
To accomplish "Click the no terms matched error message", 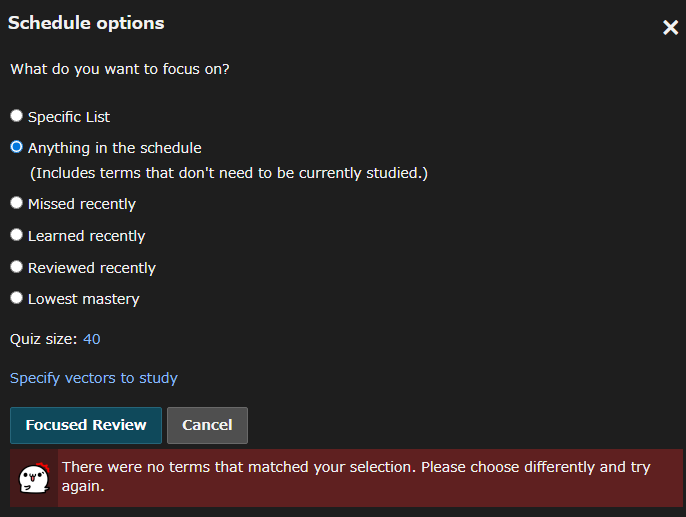I will (356, 477).
